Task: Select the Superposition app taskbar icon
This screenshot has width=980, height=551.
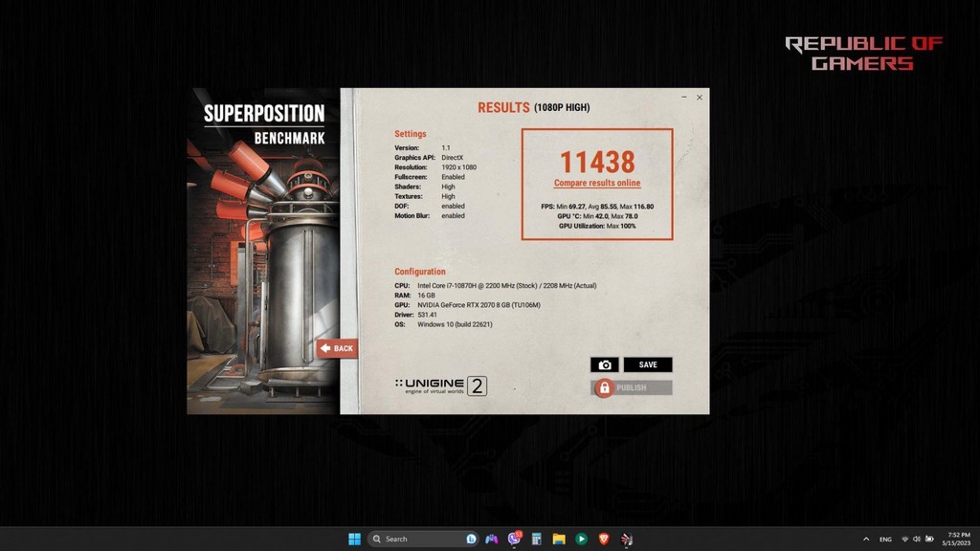Action: click(x=626, y=539)
